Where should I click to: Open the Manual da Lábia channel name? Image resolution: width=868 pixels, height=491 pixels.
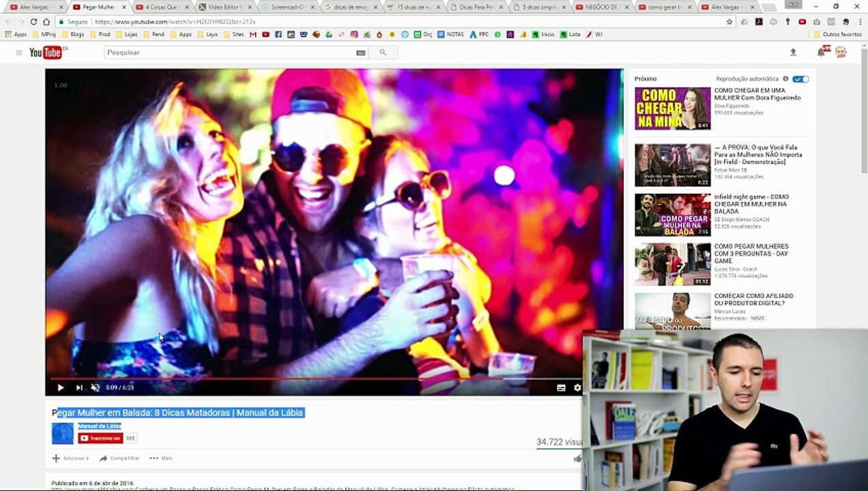(100, 426)
